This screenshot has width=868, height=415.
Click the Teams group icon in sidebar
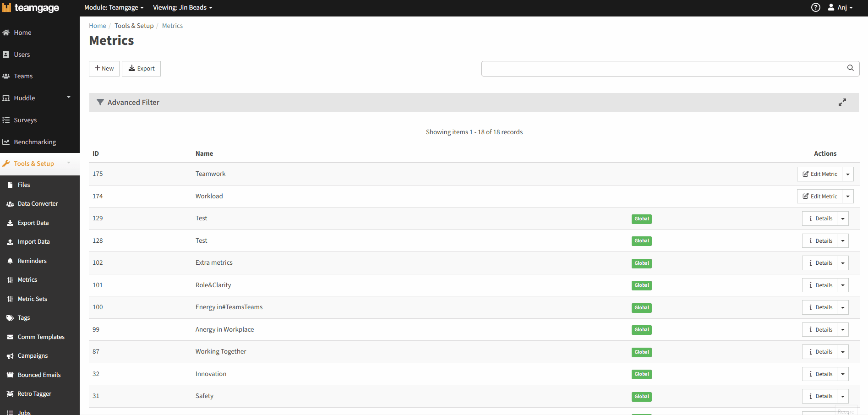click(x=6, y=76)
